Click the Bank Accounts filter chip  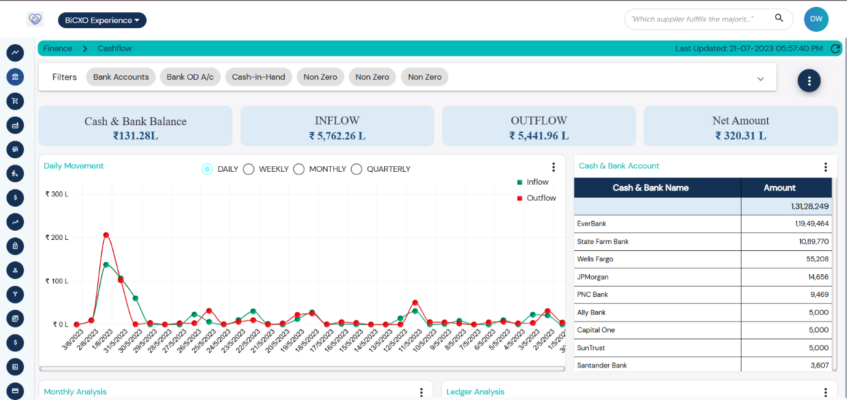pyautogui.click(x=120, y=77)
